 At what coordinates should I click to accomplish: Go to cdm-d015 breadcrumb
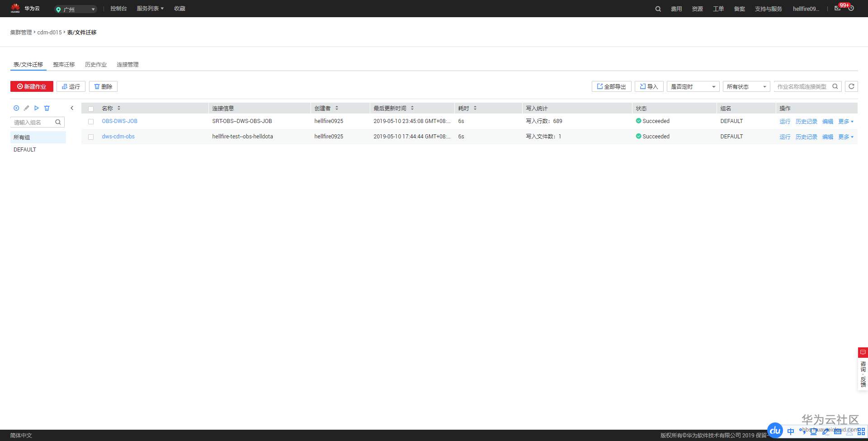49,33
